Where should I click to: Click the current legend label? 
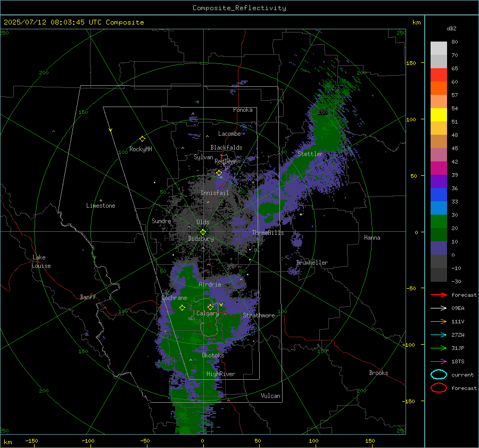click(463, 375)
